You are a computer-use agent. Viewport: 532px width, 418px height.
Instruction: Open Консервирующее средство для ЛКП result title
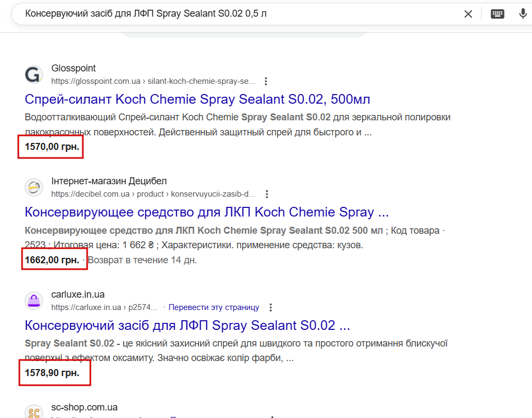coord(207,212)
